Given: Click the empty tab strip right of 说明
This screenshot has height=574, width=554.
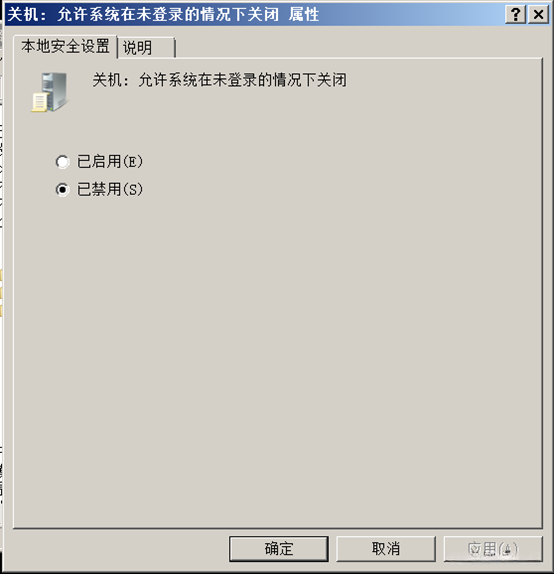Looking at the screenshot, I should click(359, 47).
